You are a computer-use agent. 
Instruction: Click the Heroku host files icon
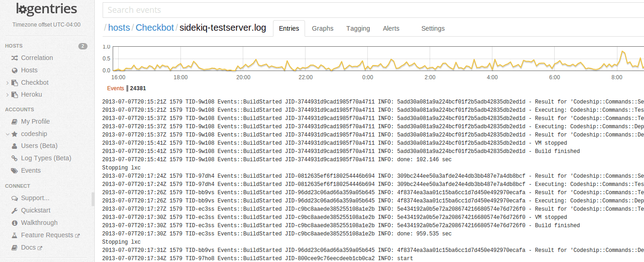15,94
